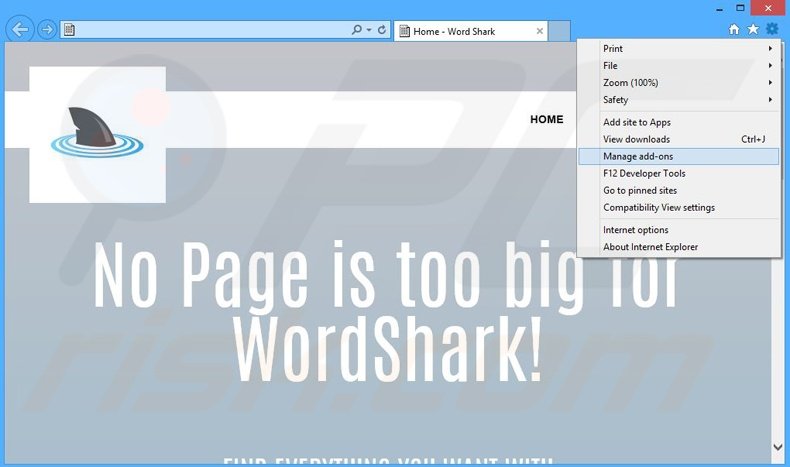
Task: Click the scrollbar down arrow
Action: tap(778, 447)
